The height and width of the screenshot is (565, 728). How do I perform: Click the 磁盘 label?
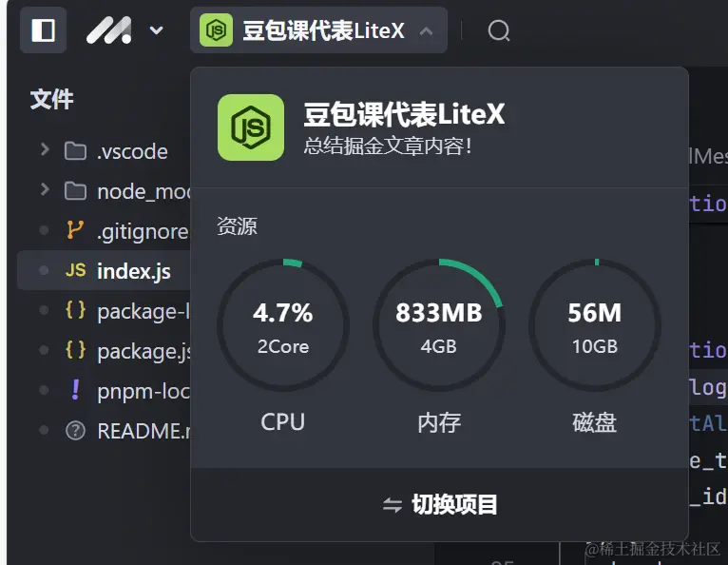[595, 423]
